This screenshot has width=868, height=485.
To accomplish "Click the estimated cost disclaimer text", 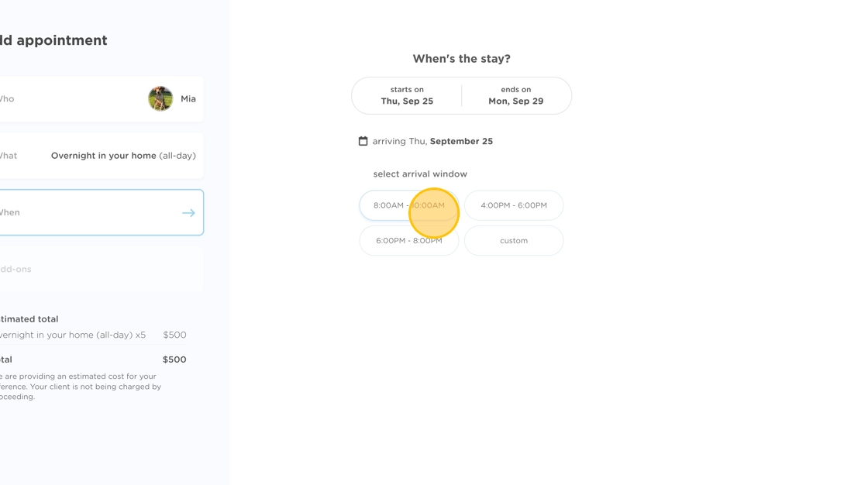I will [77, 387].
